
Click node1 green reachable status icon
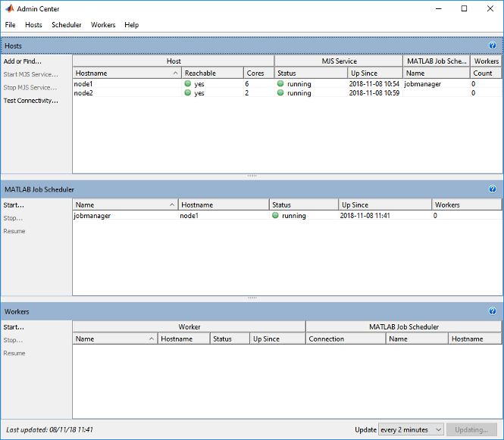187,84
